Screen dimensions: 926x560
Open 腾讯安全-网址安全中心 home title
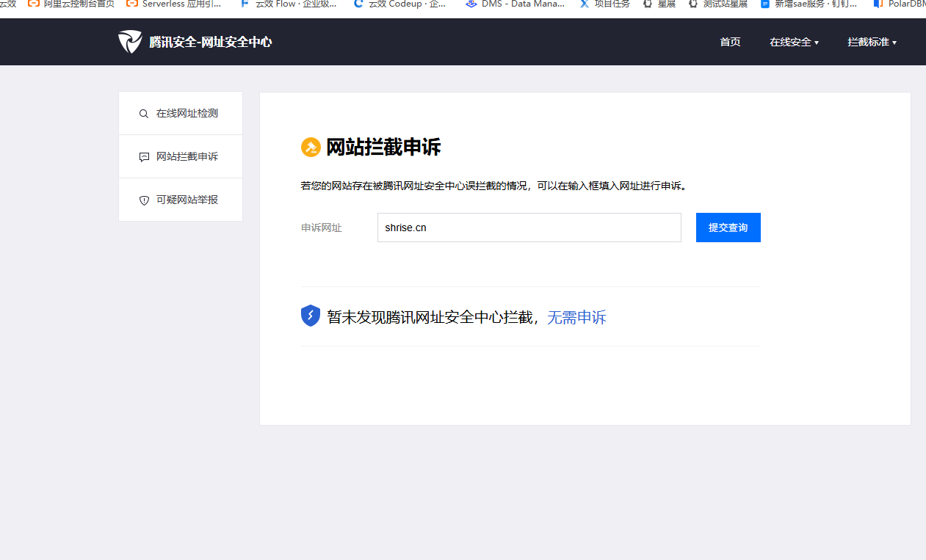point(210,42)
